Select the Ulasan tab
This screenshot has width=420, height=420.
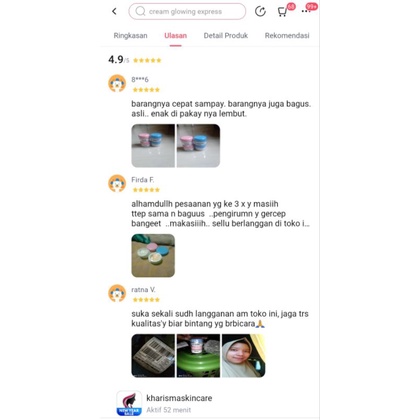175,36
